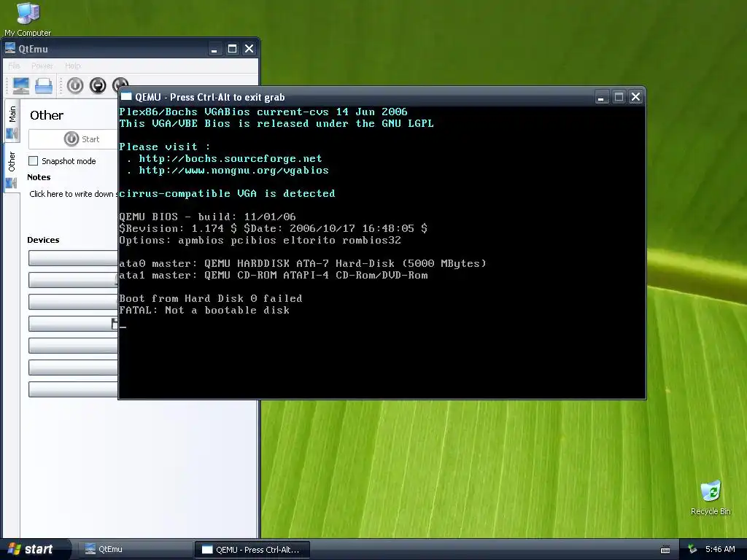This screenshot has height=560, width=747.
Task: Click the open machine drive icon in QtEmu toolbar
Action: click(x=44, y=86)
